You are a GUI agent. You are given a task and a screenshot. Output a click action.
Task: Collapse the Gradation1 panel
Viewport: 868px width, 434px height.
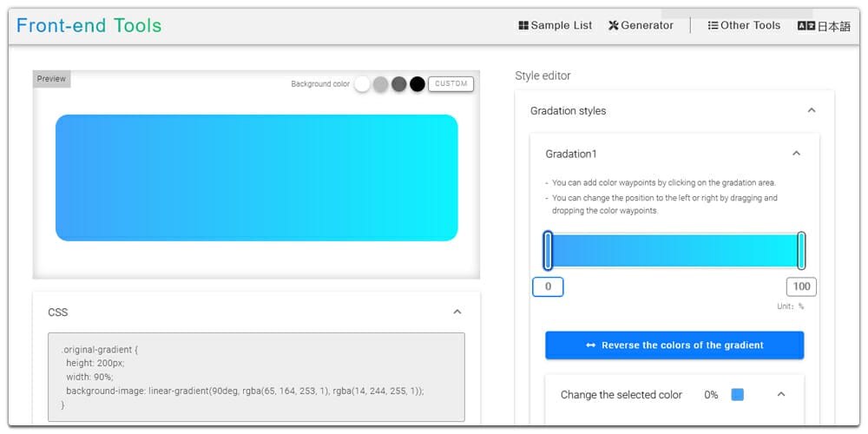797,154
